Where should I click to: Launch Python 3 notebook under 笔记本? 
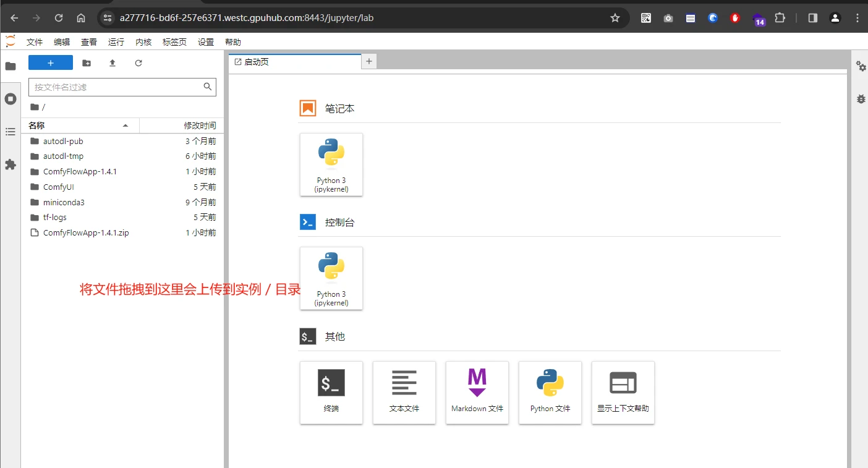coord(331,164)
